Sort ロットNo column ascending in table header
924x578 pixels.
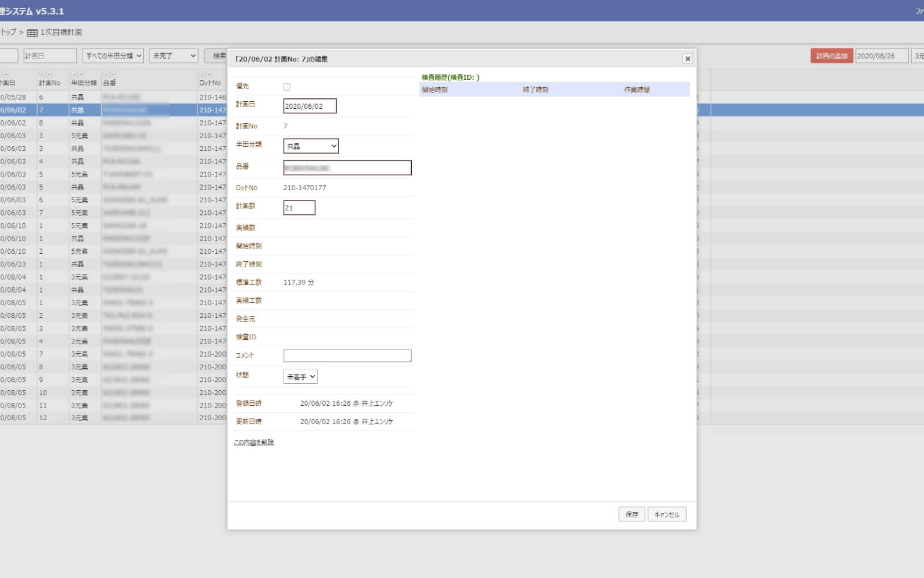tap(202, 75)
